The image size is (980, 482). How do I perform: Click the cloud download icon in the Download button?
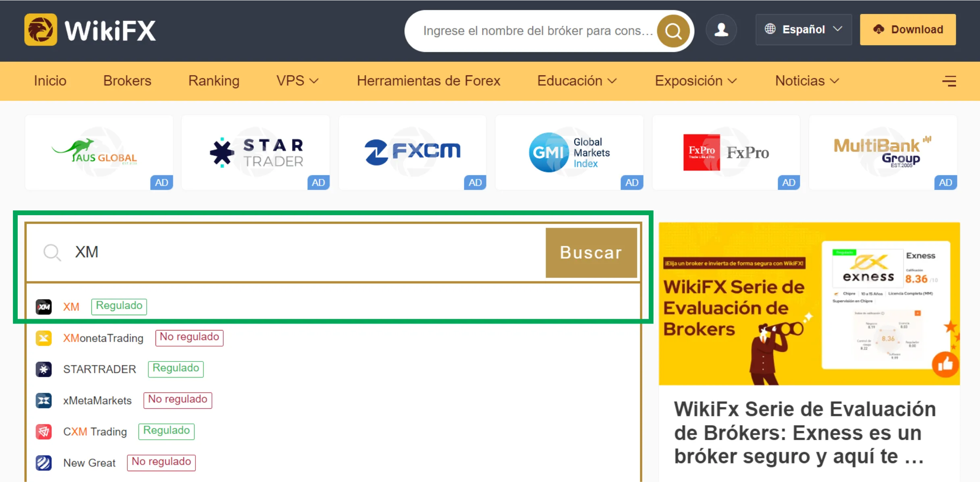pyautogui.click(x=879, y=29)
